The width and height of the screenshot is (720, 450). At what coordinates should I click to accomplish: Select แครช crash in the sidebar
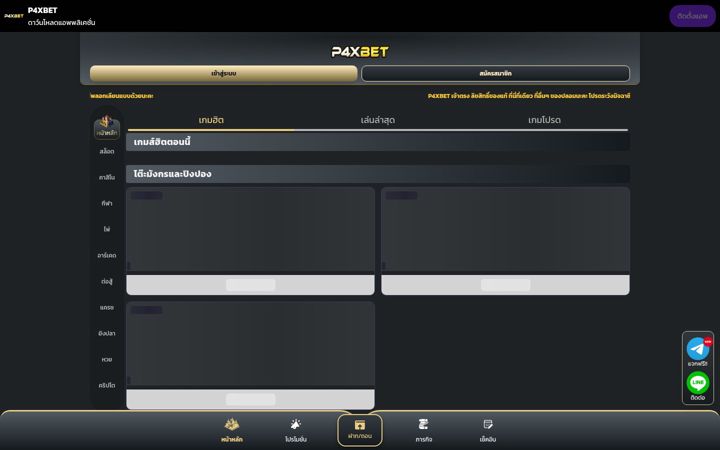coord(107,308)
